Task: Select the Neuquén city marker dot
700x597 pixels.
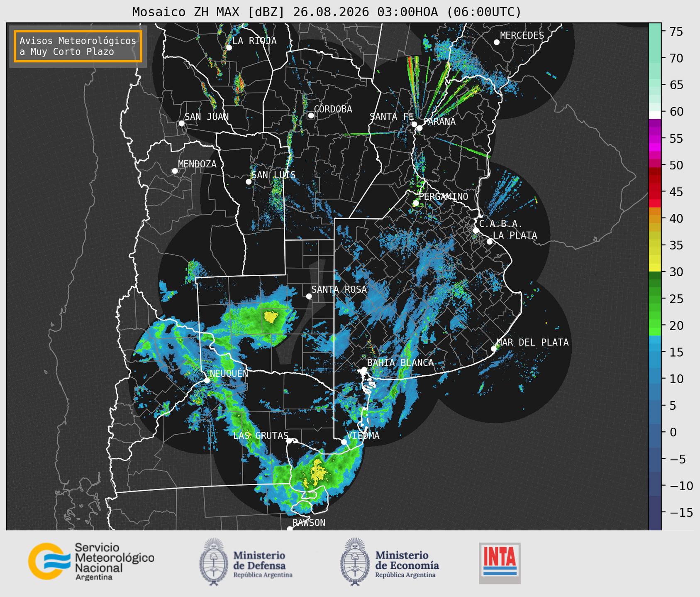Action: coord(207,380)
